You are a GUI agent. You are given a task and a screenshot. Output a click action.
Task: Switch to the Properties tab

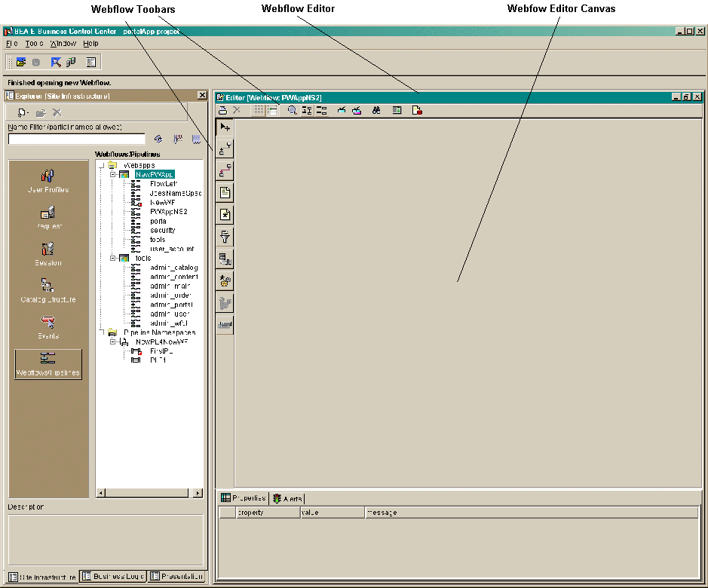(x=243, y=498)
